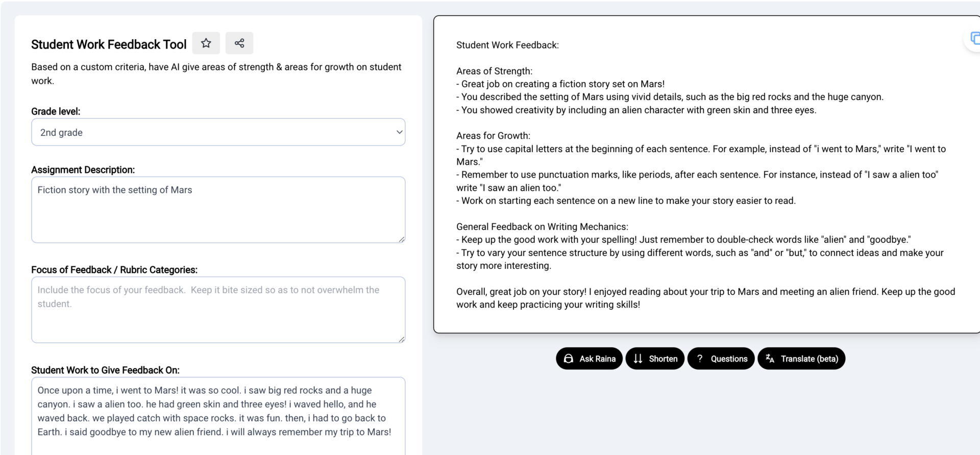The height and width of the screenshot is (455, 980).
Task: Click the Focus of Feedback resize handle
Action: 402,339
